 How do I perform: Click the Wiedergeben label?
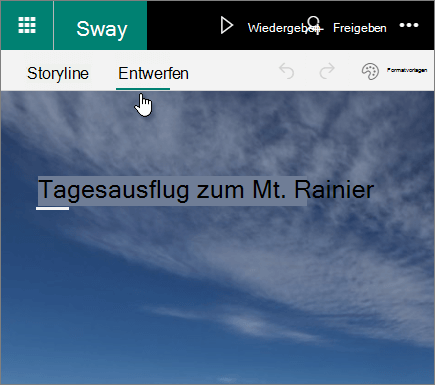pos(283,28)
